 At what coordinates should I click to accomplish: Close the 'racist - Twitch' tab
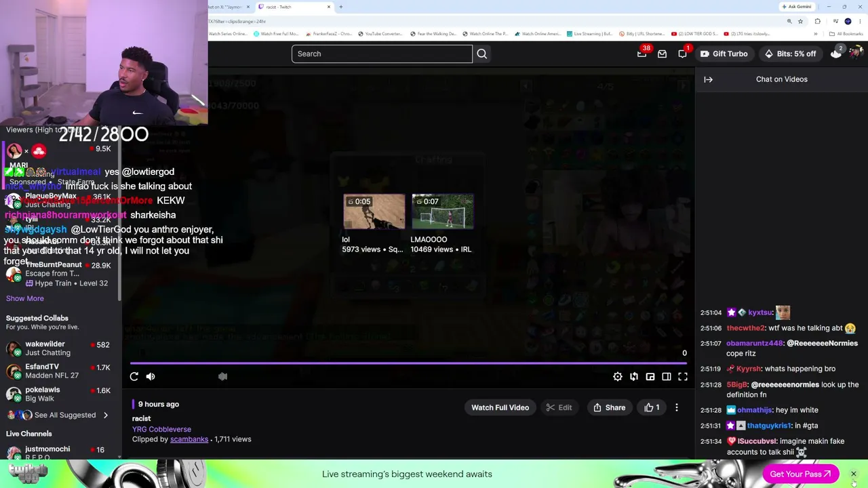(x=329, y=7)
